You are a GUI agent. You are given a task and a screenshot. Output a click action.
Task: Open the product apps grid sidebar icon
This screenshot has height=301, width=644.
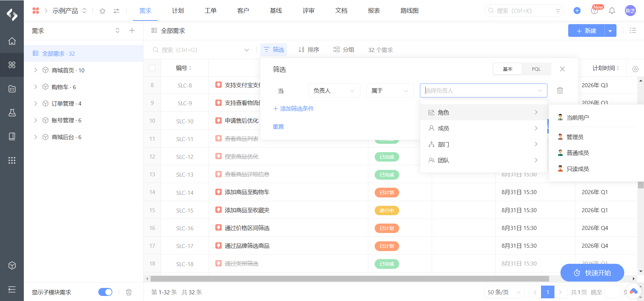click(x=12, y=65)
